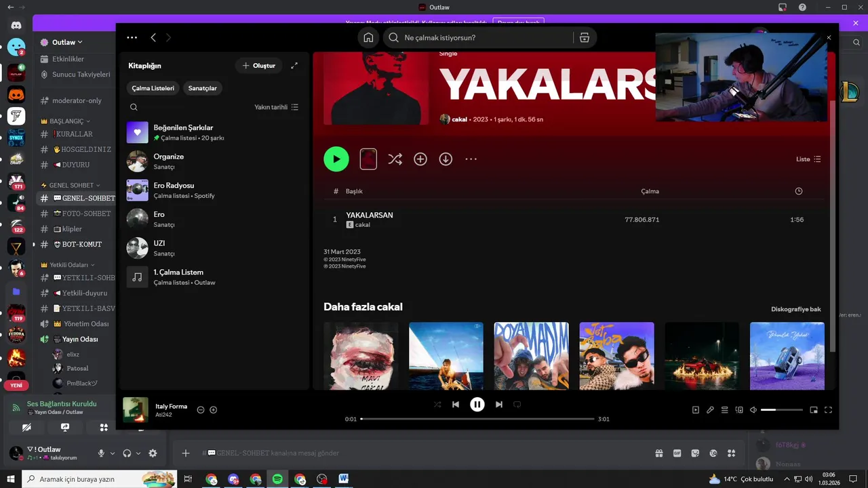
Task: Open Ero Radyosu playlist
Action: [x=214, y=190]
